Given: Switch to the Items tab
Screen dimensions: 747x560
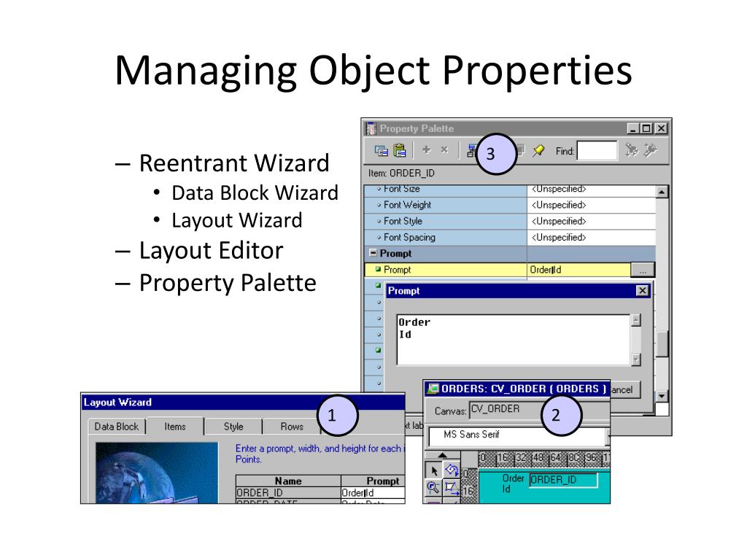Looking at the screenshot, I should (x=175, y=427).
